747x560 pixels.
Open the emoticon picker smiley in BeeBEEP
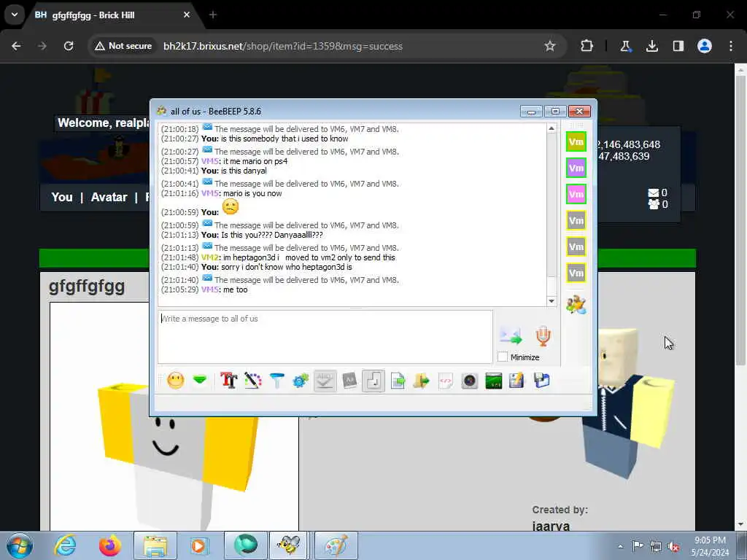click(x=175, y=381)
